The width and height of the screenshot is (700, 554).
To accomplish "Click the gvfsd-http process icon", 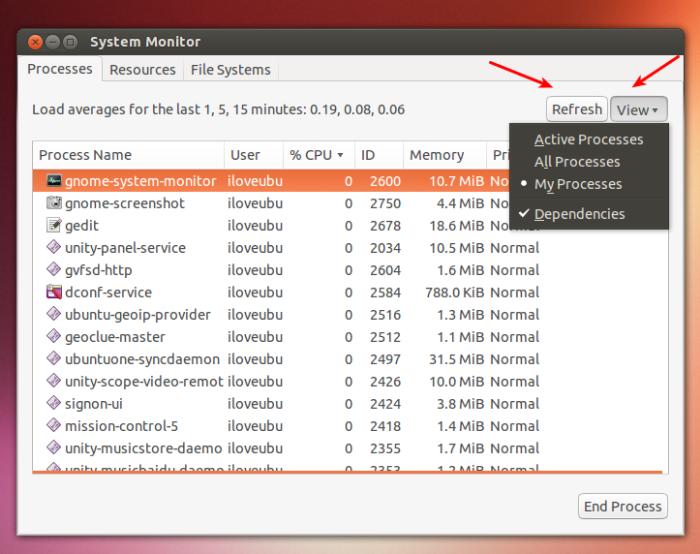I will (54, 269).
